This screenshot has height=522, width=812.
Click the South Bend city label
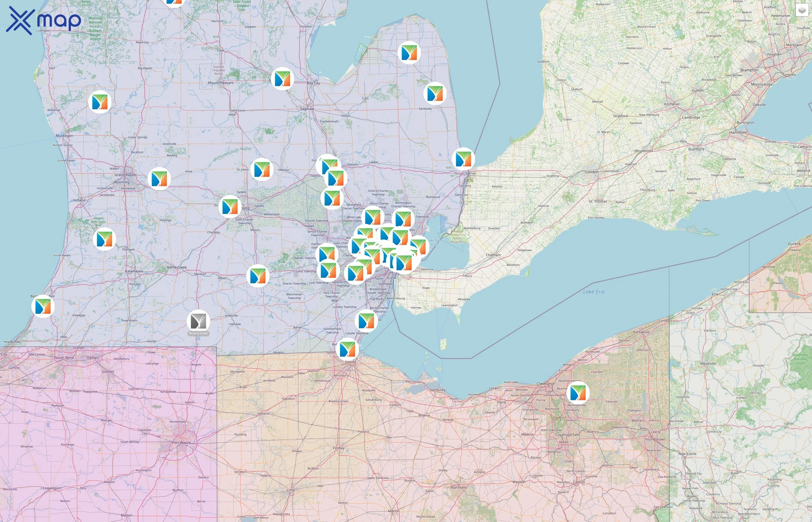64,358
